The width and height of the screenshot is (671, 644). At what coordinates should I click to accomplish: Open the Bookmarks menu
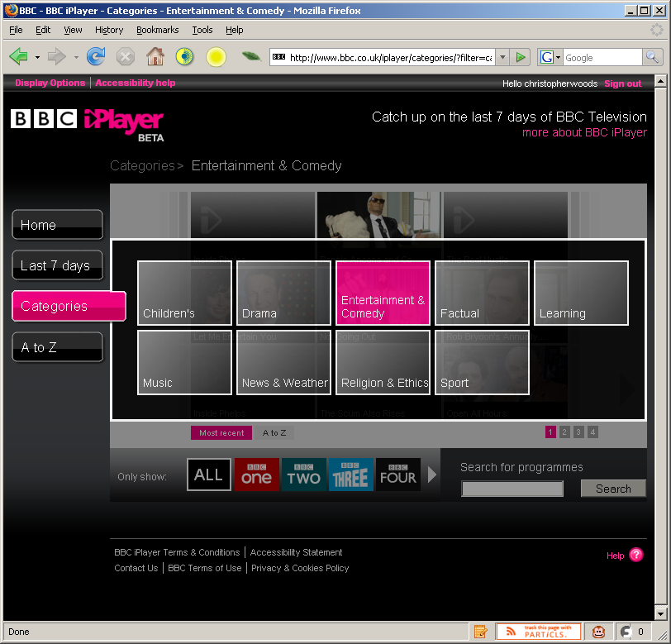(158, 30)
